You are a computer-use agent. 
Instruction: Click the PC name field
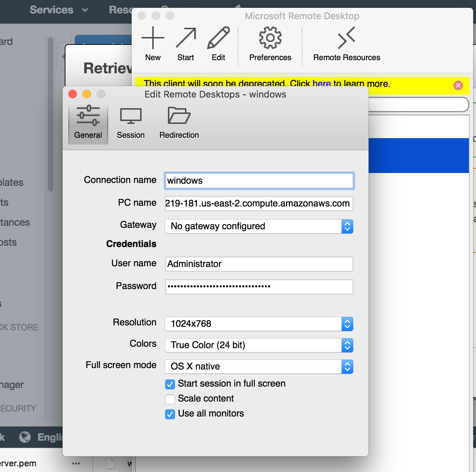point(259,204)
